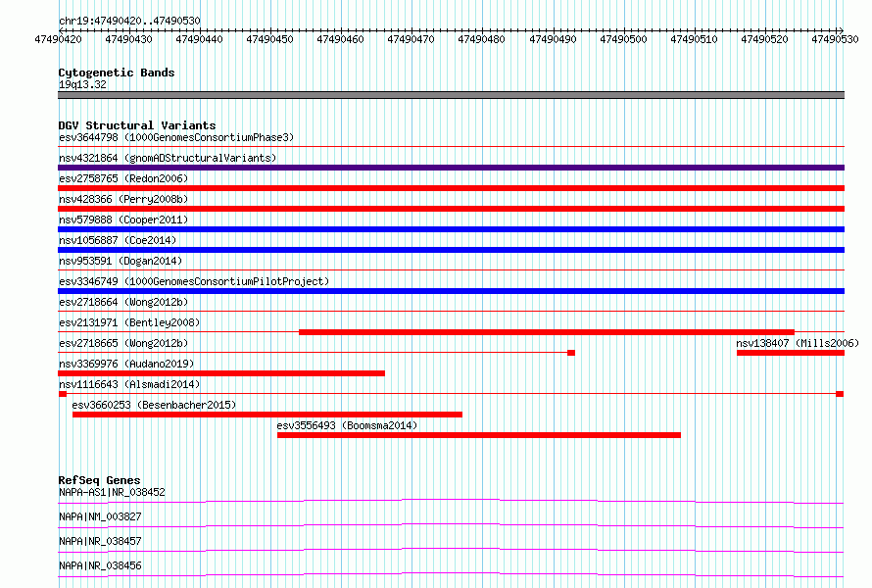Click variant label esv2758765 (Redon2006)
Image resolution: width=872 pixels, height=588 pixels.
tap(123, 178)
